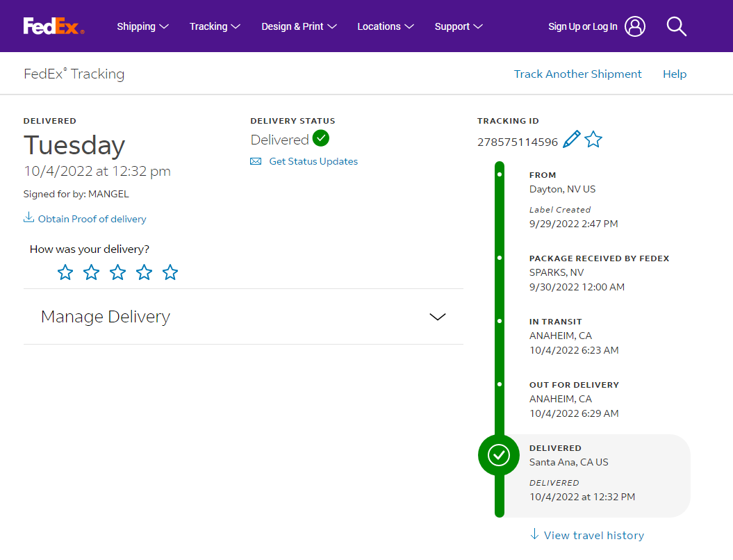The image size is (733, 560).
Task: Add shipment to watch list star icon
Action: pyautogui.click(x=593, y=139)
